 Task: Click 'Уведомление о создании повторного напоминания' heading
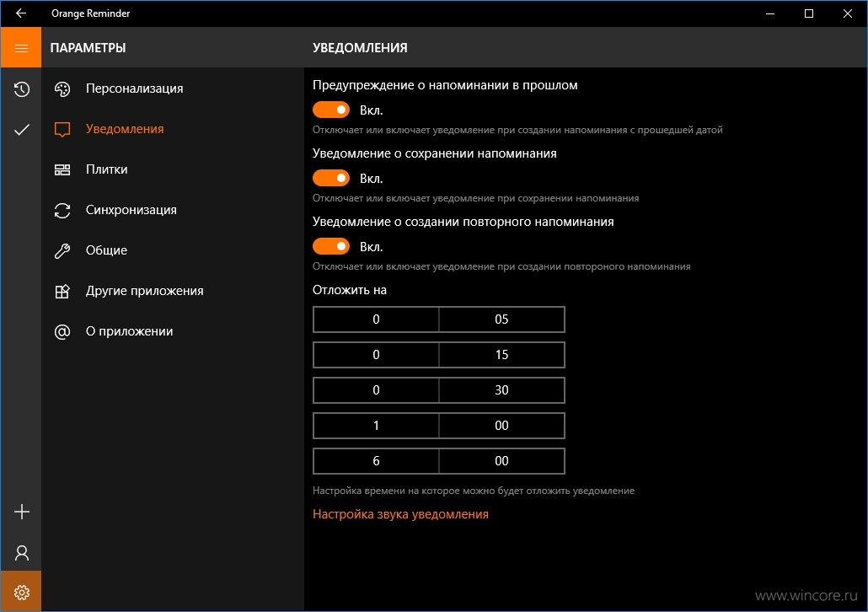click(463, 222)
